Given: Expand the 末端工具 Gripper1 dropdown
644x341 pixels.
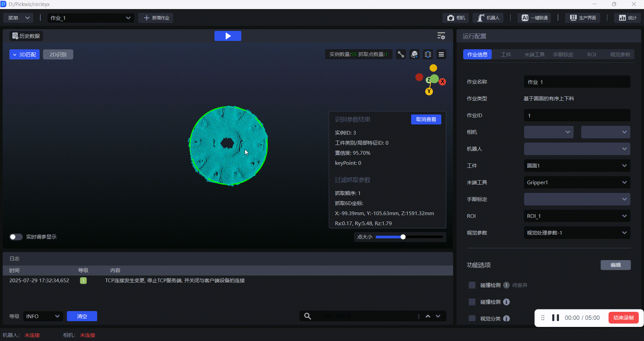Looking at the screenshot, I should click(577, 183).
